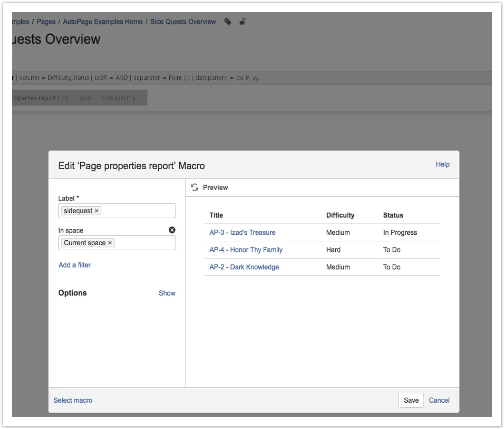This screenshot has height=429, width=504.
Task: Open AP-4 - Honor Thy Family page
Action: tap(246, 250)
